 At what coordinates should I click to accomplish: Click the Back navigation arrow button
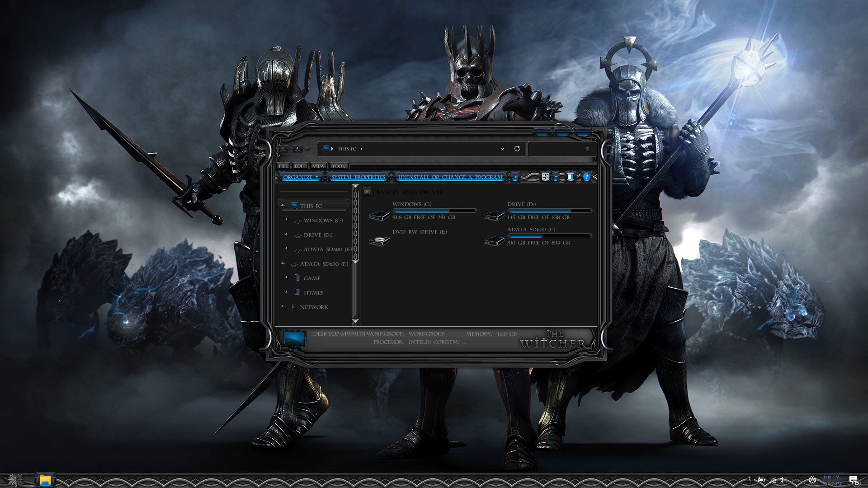pos(283,149)
